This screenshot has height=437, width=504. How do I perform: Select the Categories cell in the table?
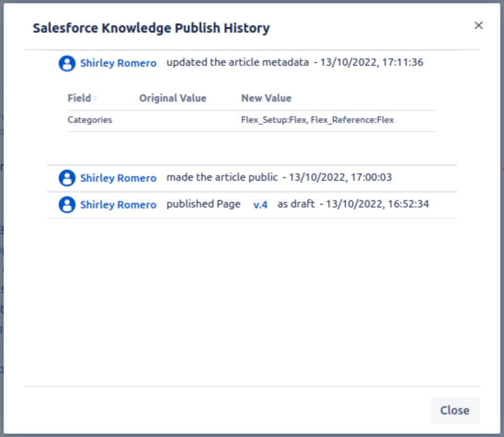(x=90, y=120)
